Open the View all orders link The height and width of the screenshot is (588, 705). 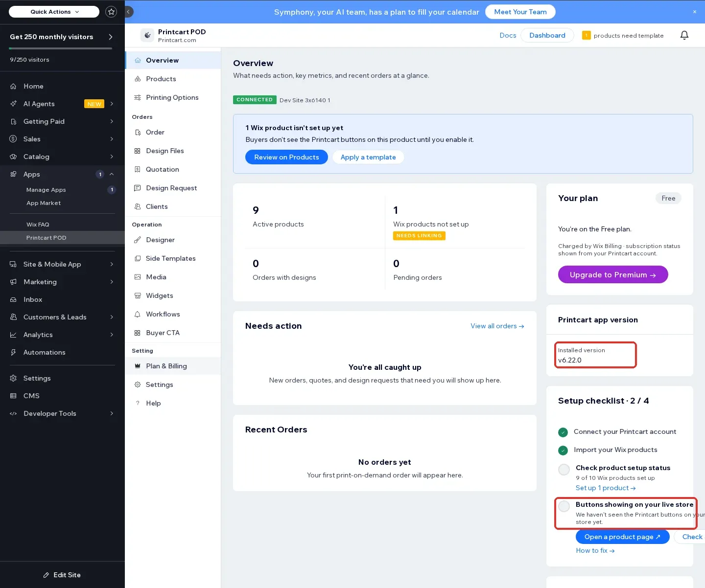[497, 326]
